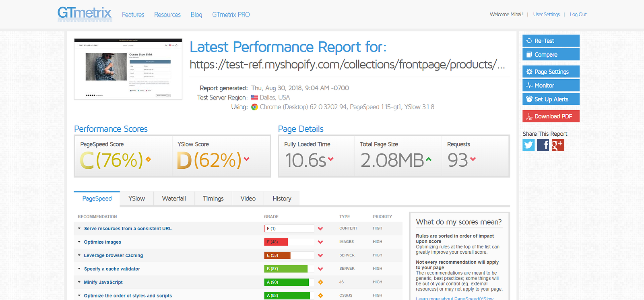Viewport: 644px width, 300px height.
Task: Click red trend arrow for Specify a cache validator
Action: [320, 269]
